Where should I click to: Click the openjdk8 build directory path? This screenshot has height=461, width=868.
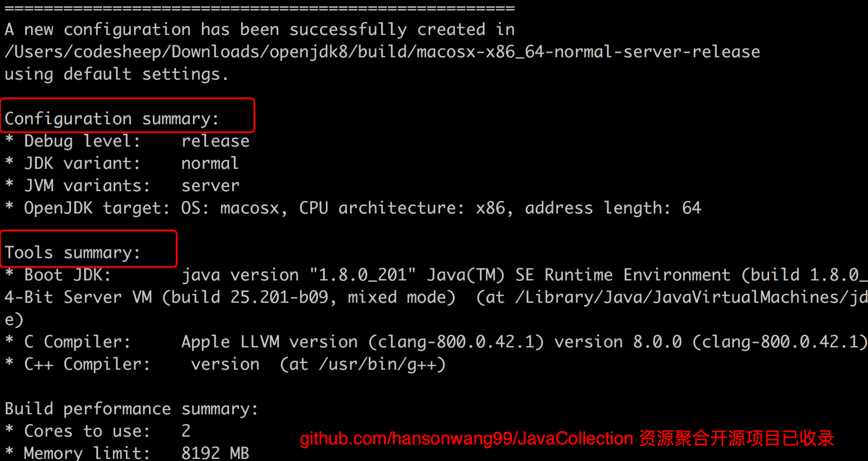coord(382,52)
